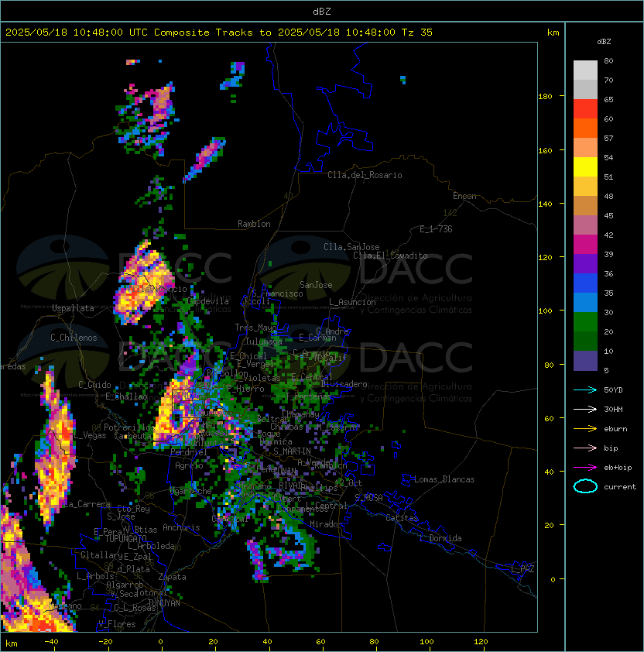
Task: Click the '180' tick on vertical km axis
Action: point(545,97)
